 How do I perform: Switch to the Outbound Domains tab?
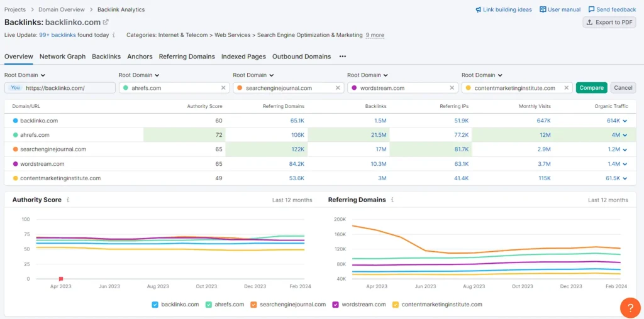point(301,57)
